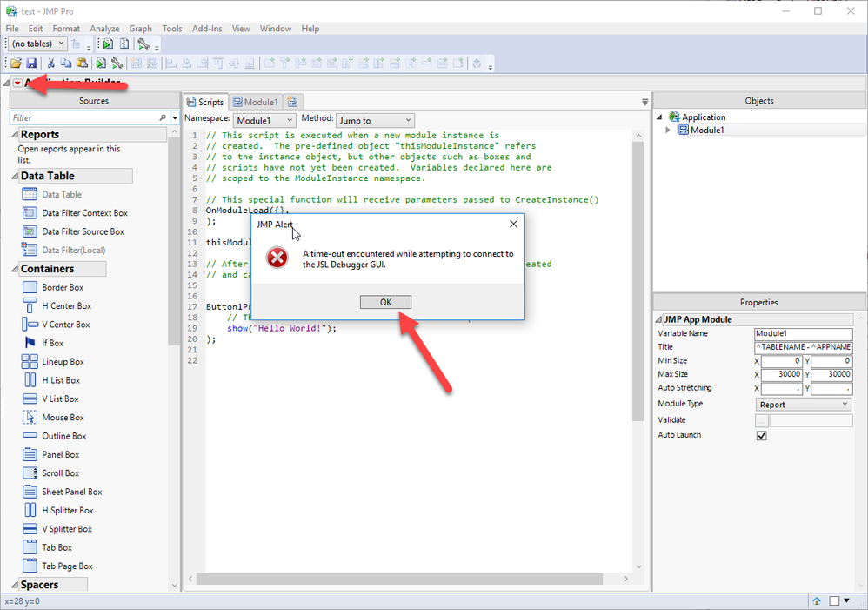This screenshot has height=610, width=868.
Task: Click the Copy icon in toolbar
Action: pyautogui.click(x=66, y=64)
